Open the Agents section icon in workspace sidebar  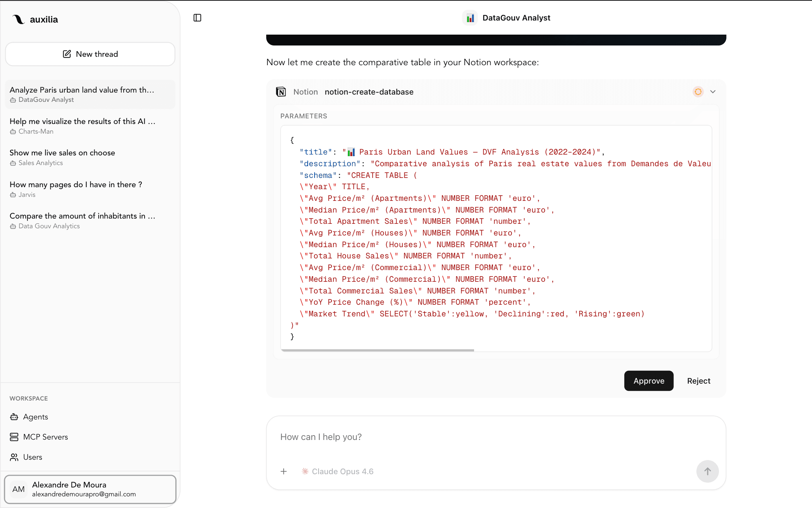click(14, 417)
